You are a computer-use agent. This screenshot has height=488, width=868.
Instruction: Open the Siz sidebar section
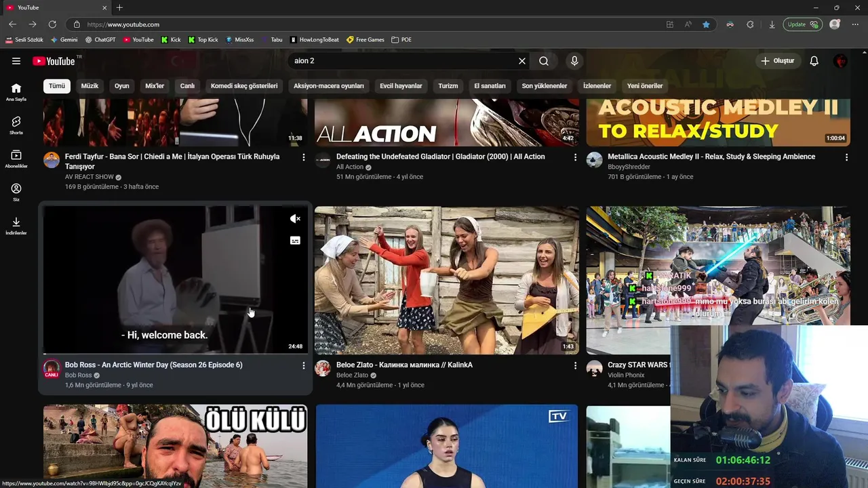click(x=16, y=192)
